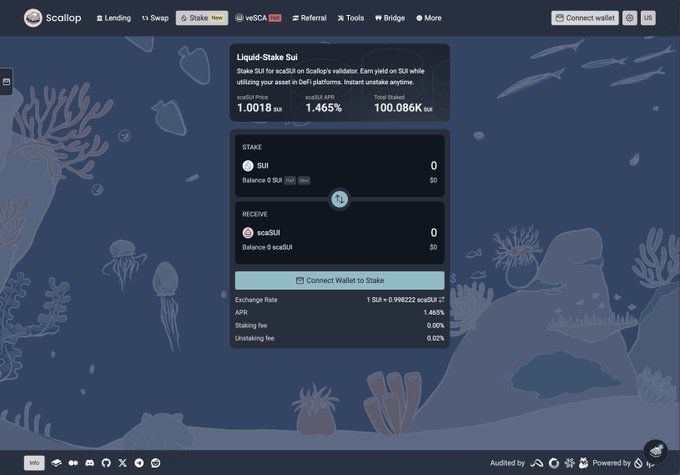
Task: Click the pinwheel-shaped auditor logo
Action: click(x=569, y=463)
